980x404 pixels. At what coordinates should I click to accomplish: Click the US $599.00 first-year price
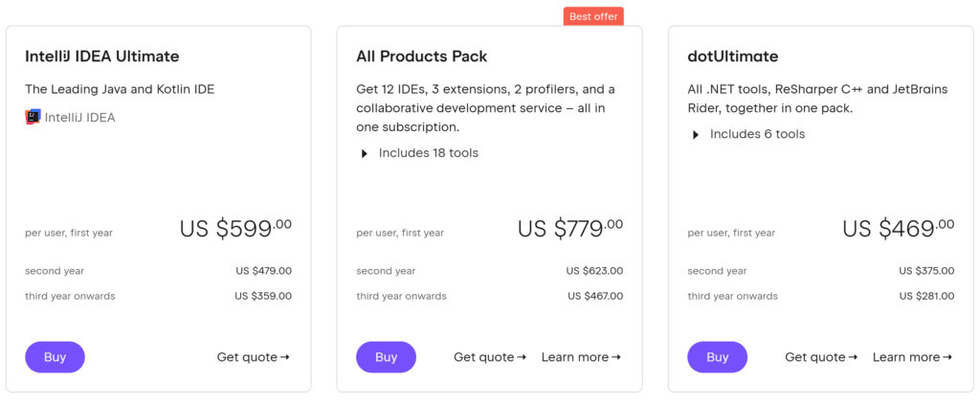point(235,229)
